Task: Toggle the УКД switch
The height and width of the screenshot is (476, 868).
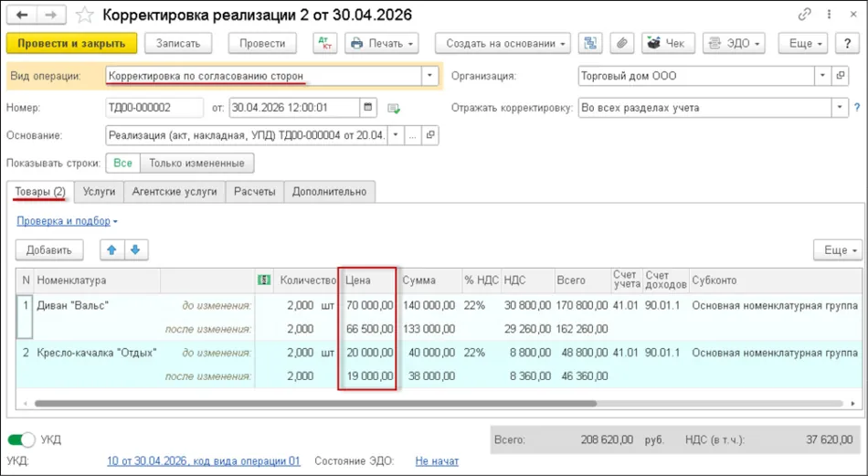Action: tap(22, 440)
